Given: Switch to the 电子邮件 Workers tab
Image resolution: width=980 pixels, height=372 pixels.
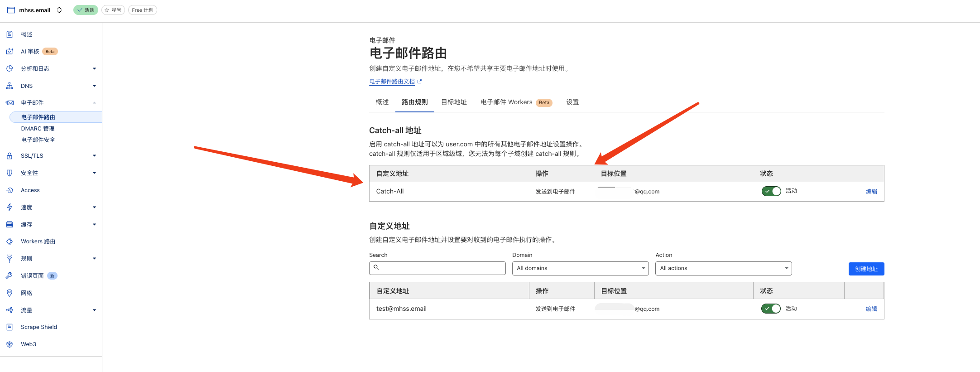Looking at the screenshot, I should tap(516, 102).
